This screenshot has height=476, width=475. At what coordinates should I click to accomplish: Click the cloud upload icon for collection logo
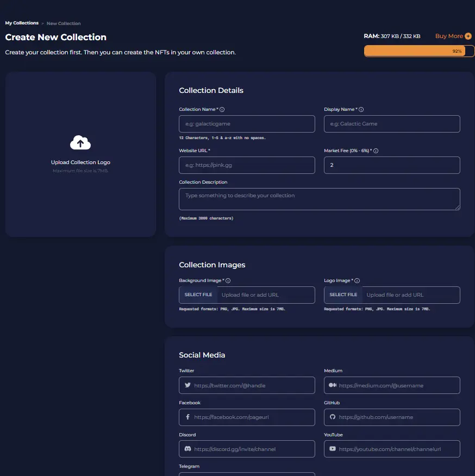point(80,142)
